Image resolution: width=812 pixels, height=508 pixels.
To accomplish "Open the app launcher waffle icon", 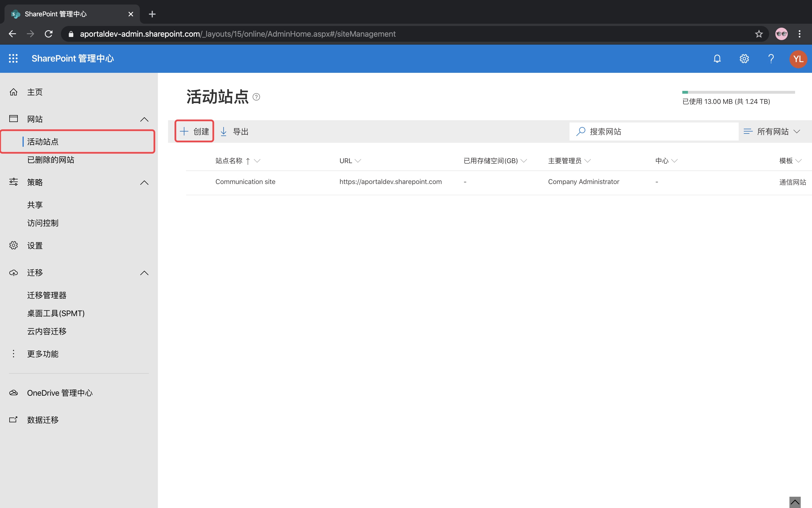I will [13, 58].
